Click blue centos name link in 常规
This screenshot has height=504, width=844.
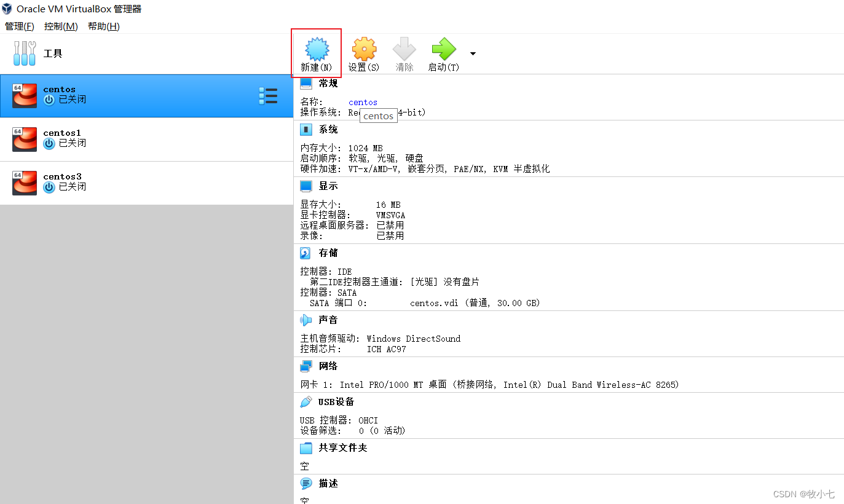[363, 102]
